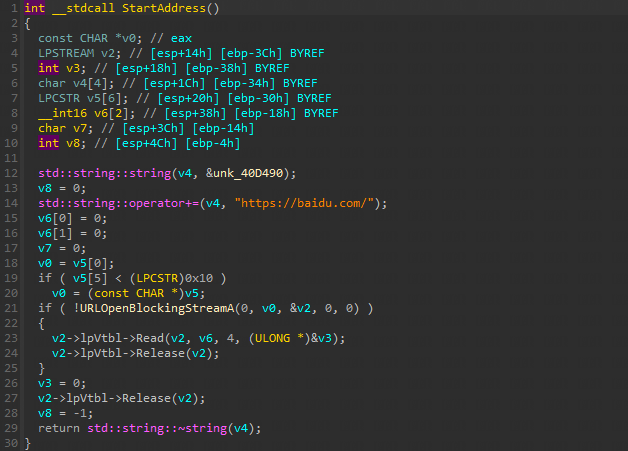Click [esp+20h] comment on line 7

point(188,98)
